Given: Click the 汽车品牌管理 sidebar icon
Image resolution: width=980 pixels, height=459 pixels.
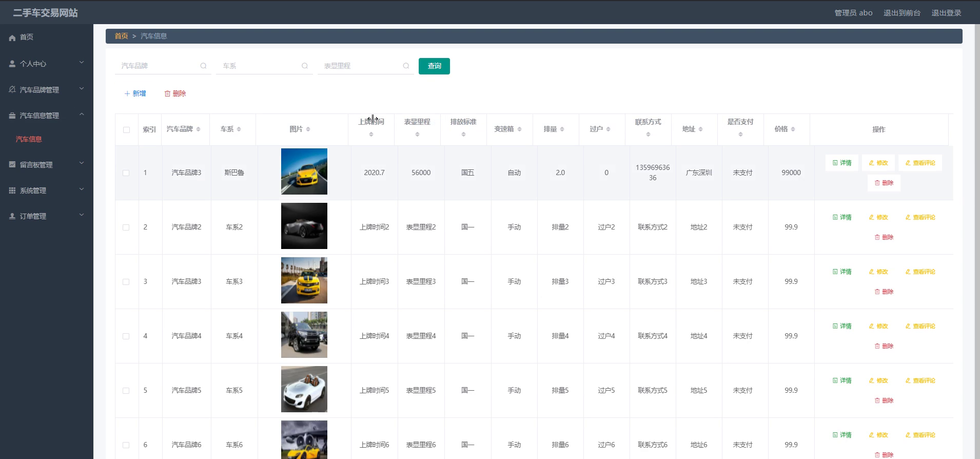Looking at the screenshot, I should pos(12,89).
